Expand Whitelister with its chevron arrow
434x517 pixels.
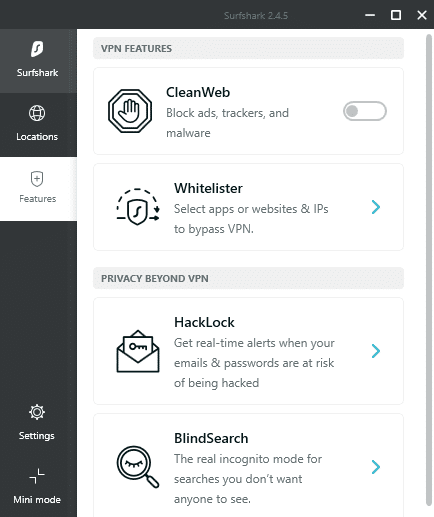pyautogui.click(x=376, y=207)
